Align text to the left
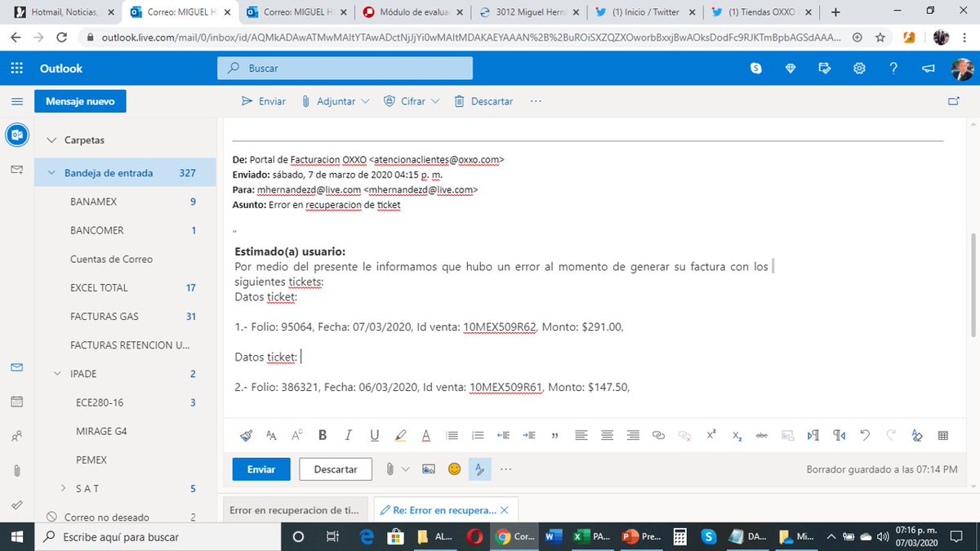980x551 pixels. (x=581, y=435)
